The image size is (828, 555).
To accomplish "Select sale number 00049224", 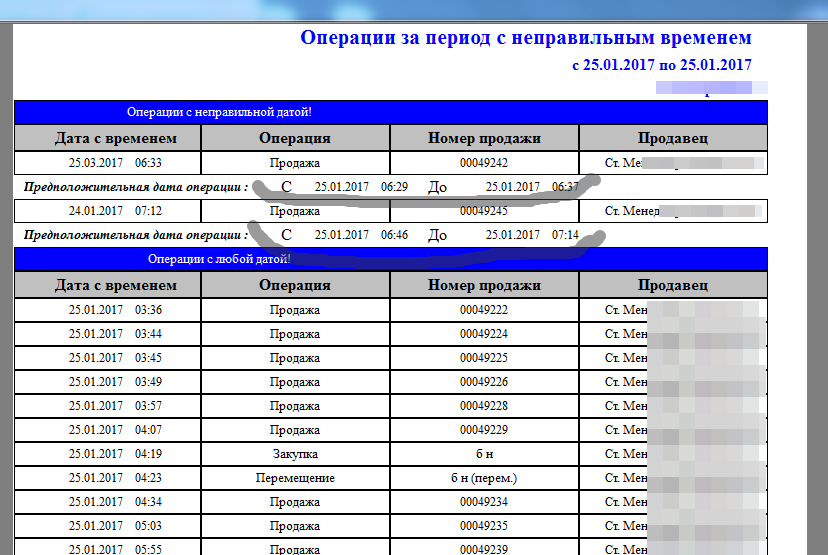I will pos(484,334).
